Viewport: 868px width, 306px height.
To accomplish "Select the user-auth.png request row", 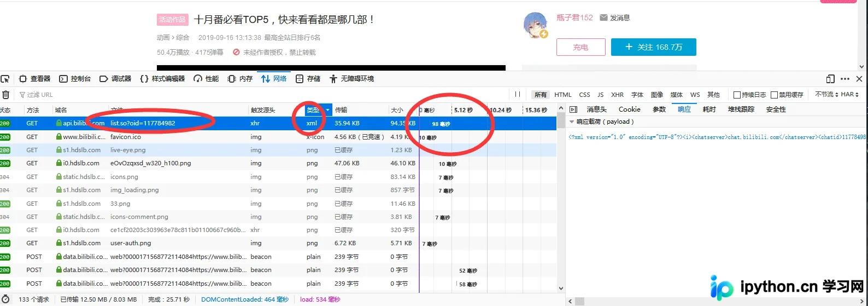I will point(278,243).
